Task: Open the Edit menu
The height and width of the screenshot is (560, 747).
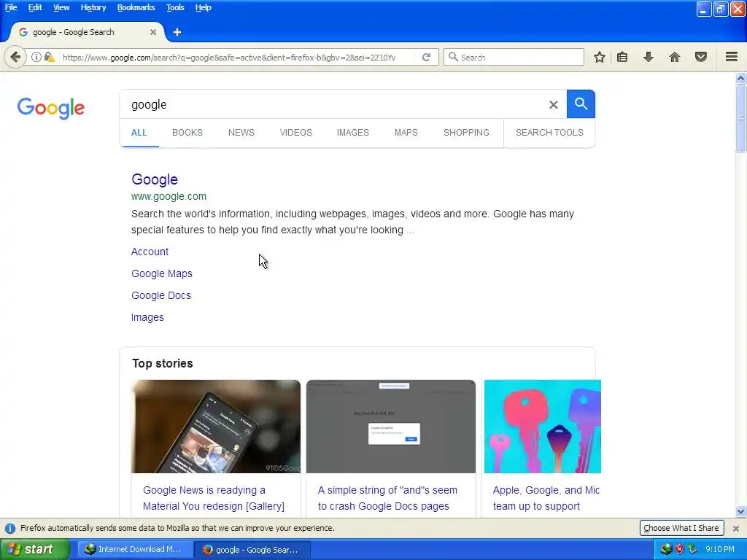Action: [35, 7]
